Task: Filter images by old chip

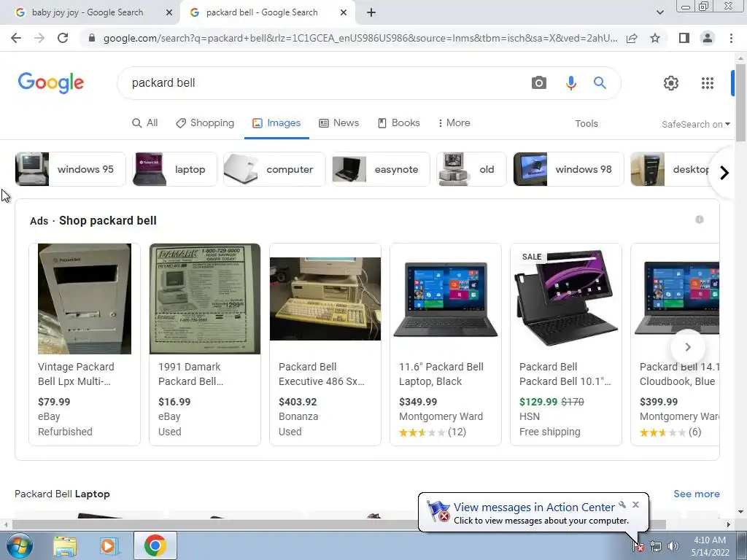Action: 471,169
